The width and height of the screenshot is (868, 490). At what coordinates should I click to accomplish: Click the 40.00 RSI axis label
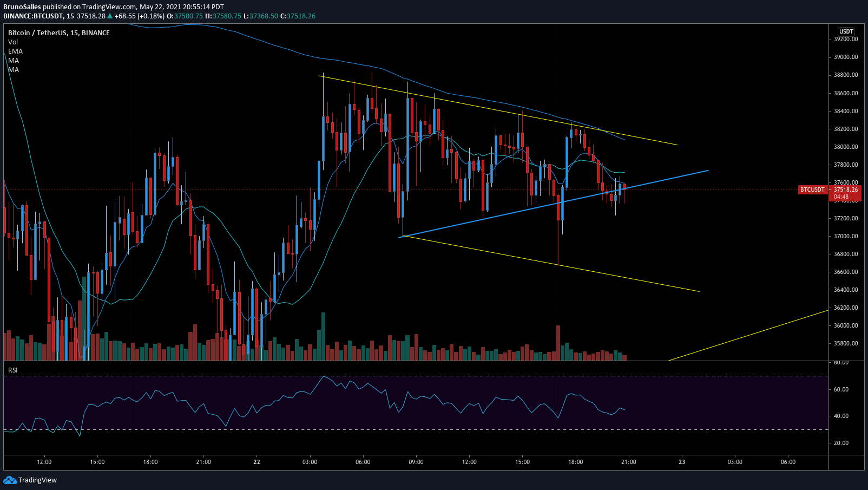point(841,416)
